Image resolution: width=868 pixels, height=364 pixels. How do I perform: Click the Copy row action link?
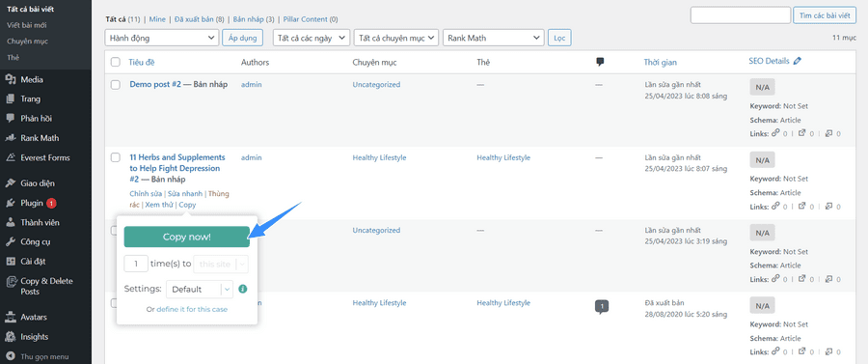tap(187, 205)
